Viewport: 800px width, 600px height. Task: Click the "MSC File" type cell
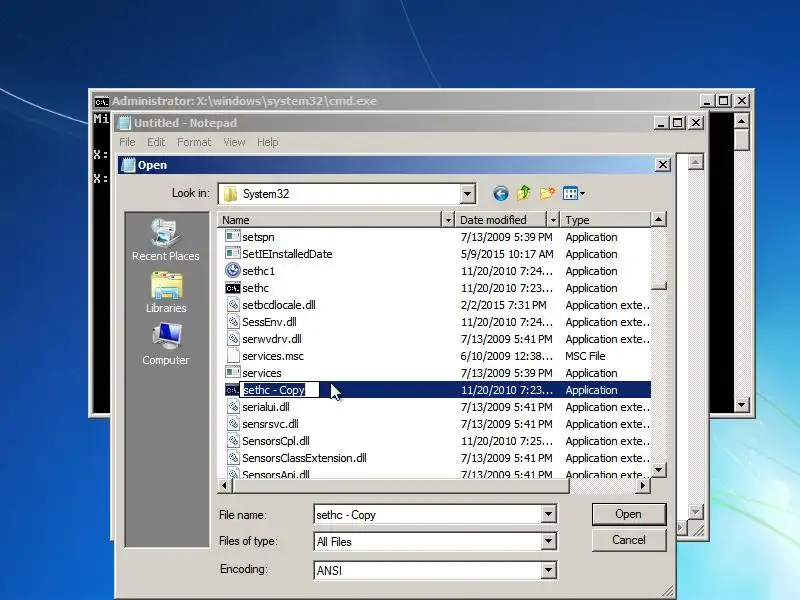click(585, 356)
